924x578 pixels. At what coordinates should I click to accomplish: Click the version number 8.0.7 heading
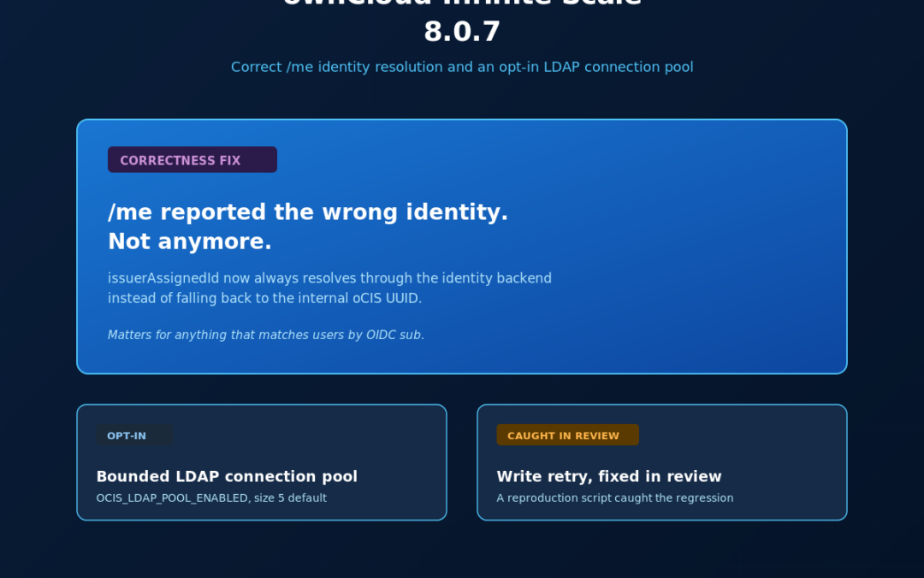click(462, 32)
